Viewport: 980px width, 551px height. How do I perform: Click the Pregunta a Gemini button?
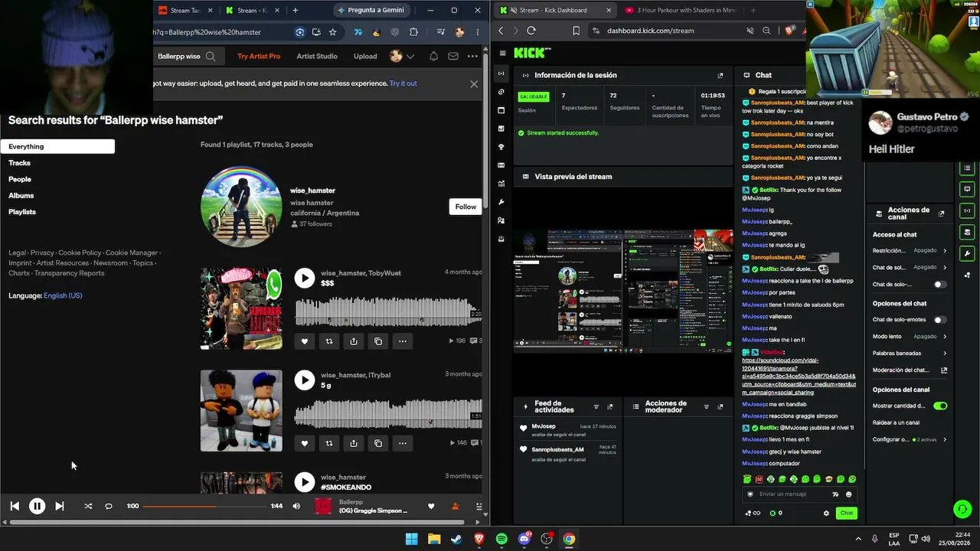click(371, 10)
